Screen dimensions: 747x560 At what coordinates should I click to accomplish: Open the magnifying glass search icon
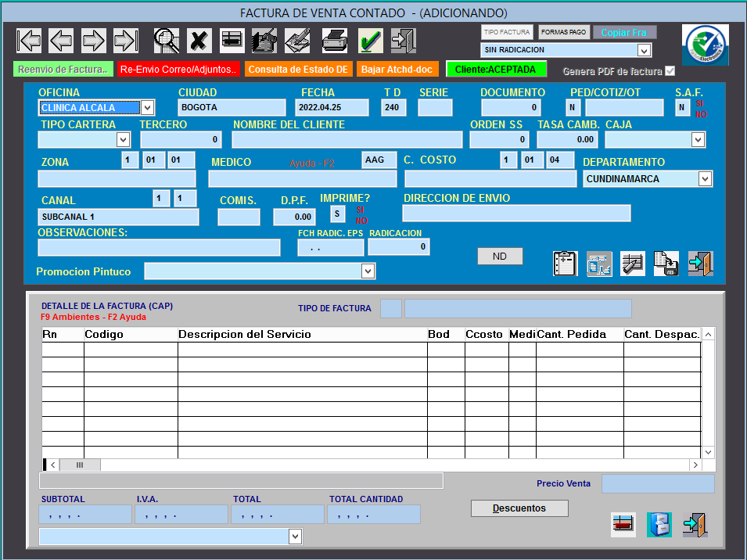click(167, 41)
